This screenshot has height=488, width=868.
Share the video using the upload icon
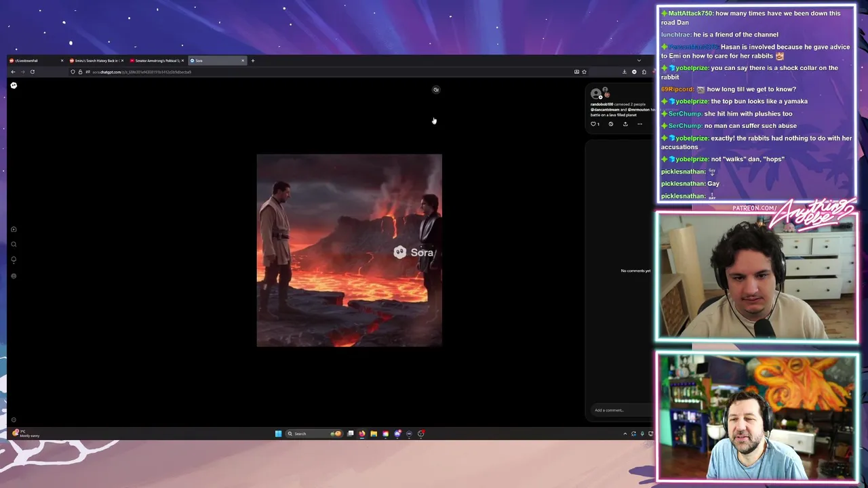click(625, 124)
